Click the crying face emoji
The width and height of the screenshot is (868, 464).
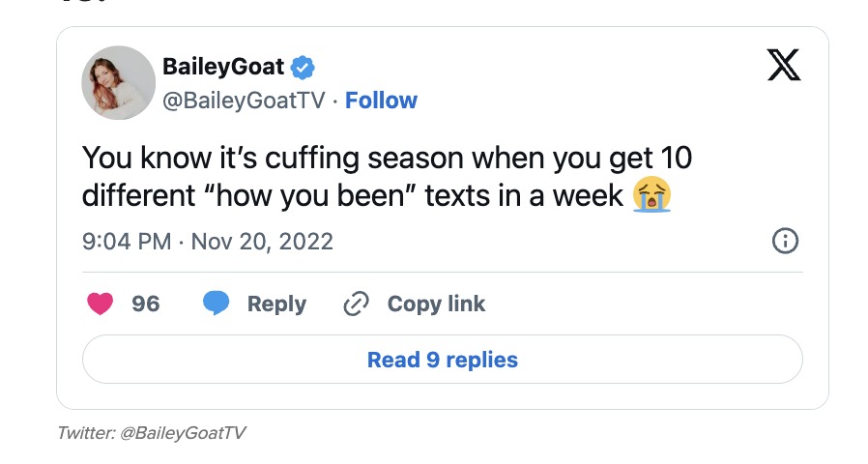pyautogui.click(x=652, y=196)
